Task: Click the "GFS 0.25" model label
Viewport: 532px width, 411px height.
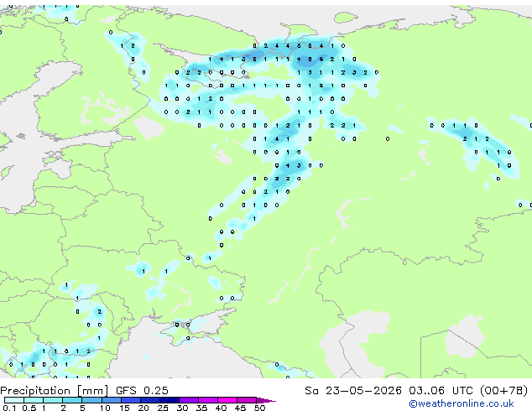Action: 142,391
